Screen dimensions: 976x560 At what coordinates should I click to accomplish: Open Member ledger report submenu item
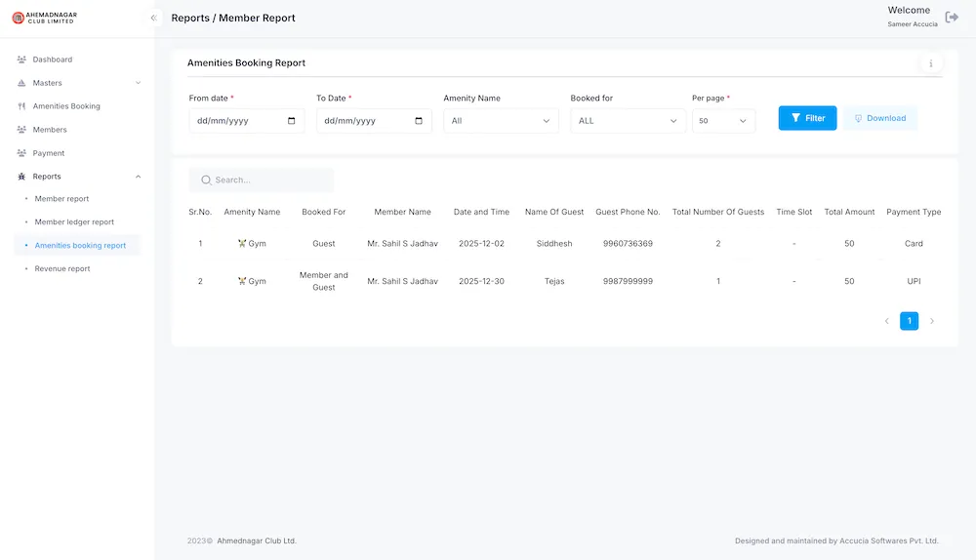click(75, 222)
